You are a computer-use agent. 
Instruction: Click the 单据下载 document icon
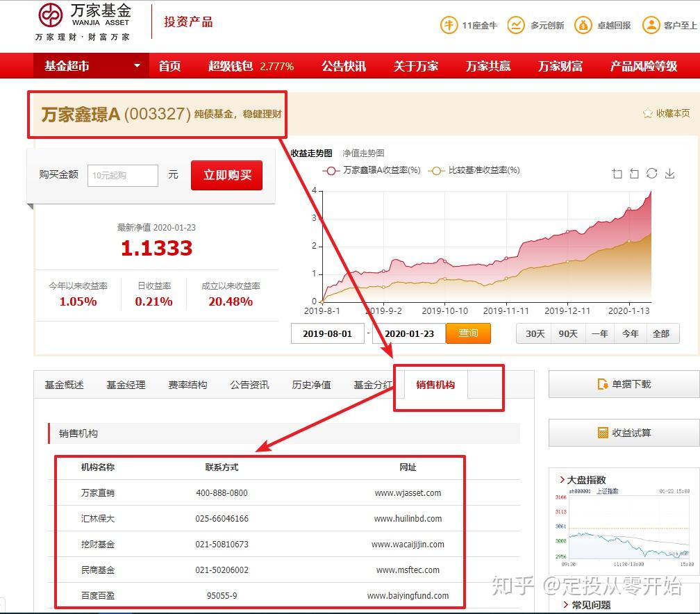[603, 384]
